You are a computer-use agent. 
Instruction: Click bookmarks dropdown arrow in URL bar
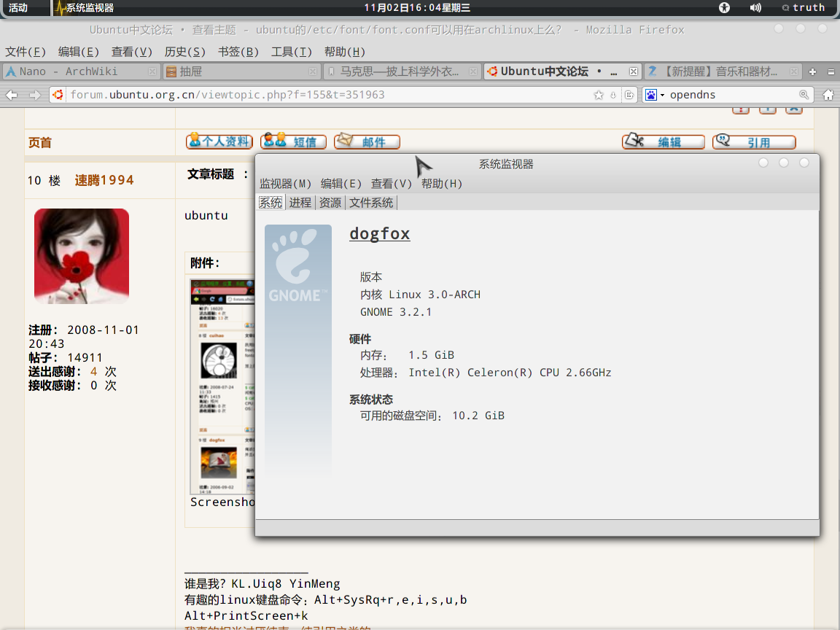point(612,95)
